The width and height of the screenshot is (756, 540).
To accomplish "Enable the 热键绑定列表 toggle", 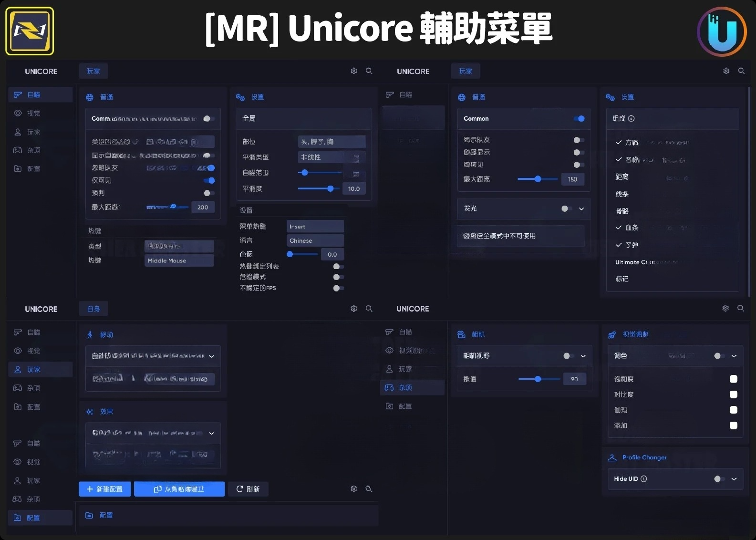I will click(338, 267).
